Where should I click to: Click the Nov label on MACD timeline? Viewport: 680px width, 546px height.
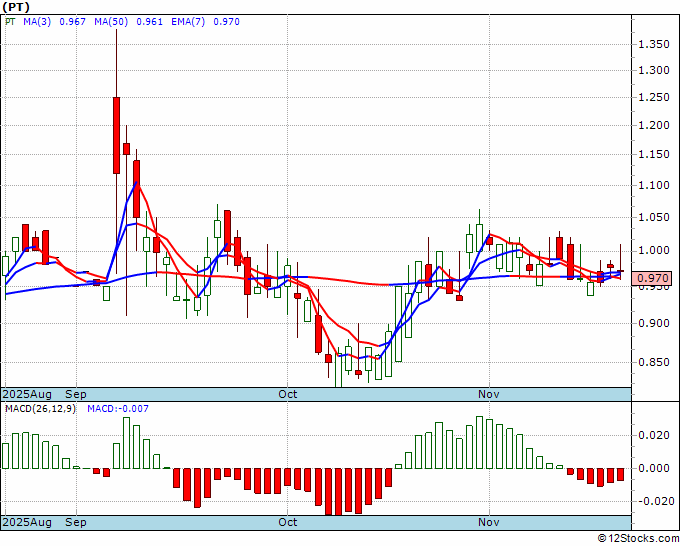pos(489,522)
